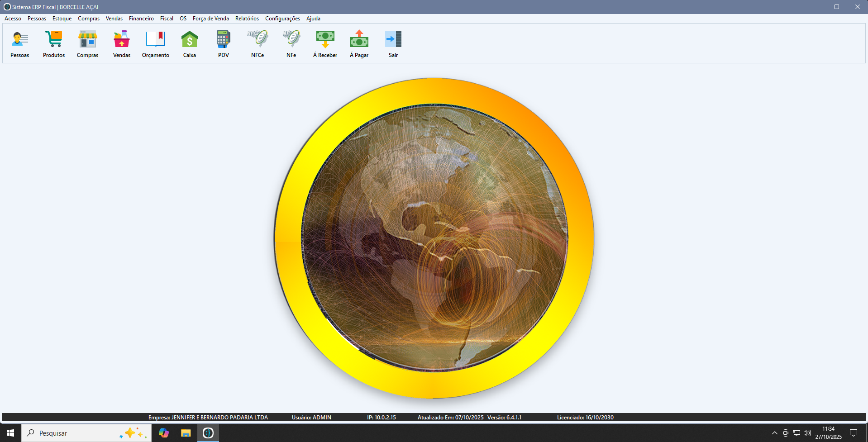This screenshot has height=442, width=868.
Task: Open the NFe invoice icon
Action: tap(291, 39)
